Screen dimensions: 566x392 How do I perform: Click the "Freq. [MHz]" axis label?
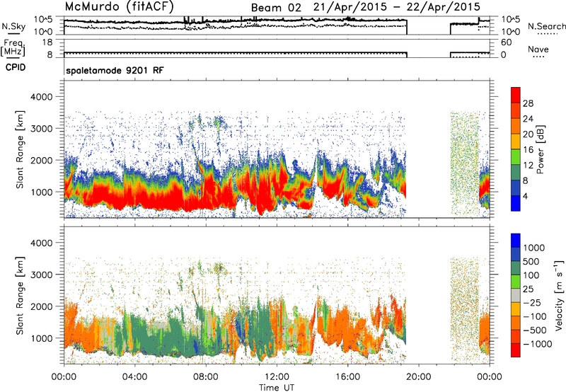(x=13, y=47)
